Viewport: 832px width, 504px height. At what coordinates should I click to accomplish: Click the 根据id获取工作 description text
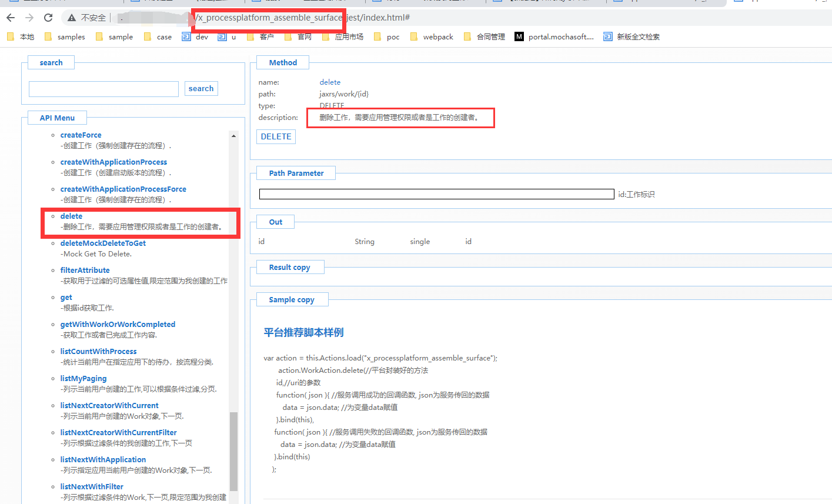pyautogui.click(x=87, y=308)
